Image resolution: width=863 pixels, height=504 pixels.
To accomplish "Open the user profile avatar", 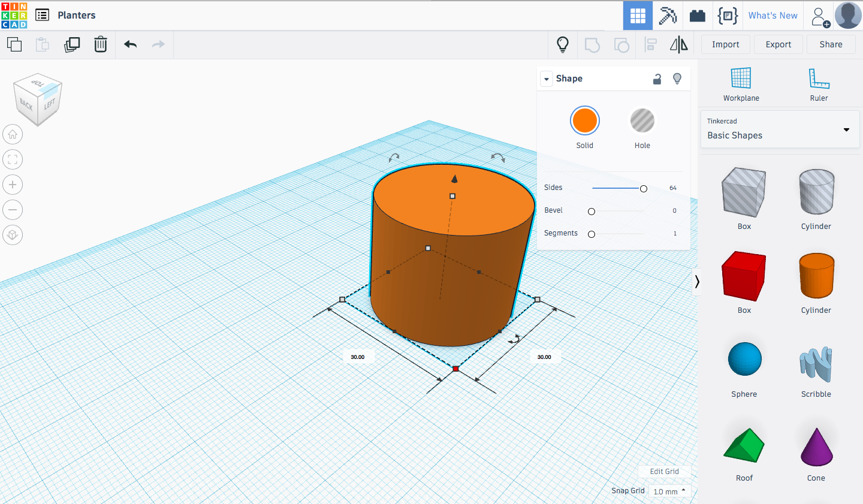I will (x=848, y=16).
